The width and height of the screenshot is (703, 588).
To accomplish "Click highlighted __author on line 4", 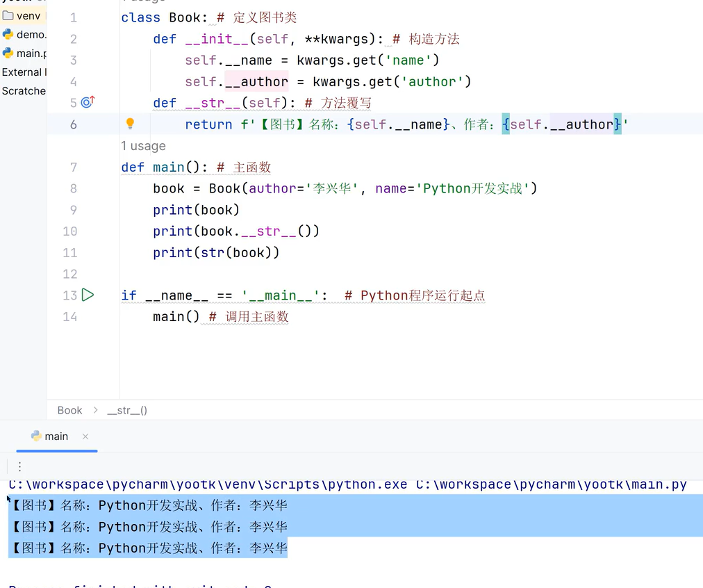I will [x=256, y=81].
